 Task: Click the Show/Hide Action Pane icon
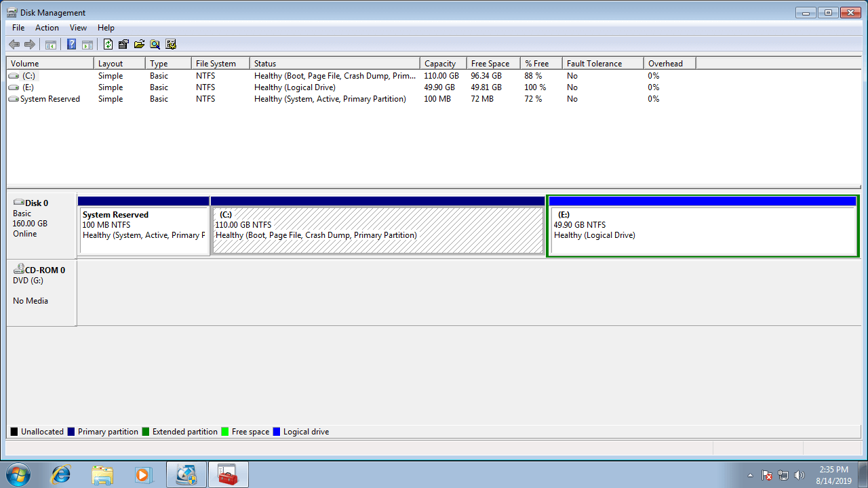pos(87,45)
